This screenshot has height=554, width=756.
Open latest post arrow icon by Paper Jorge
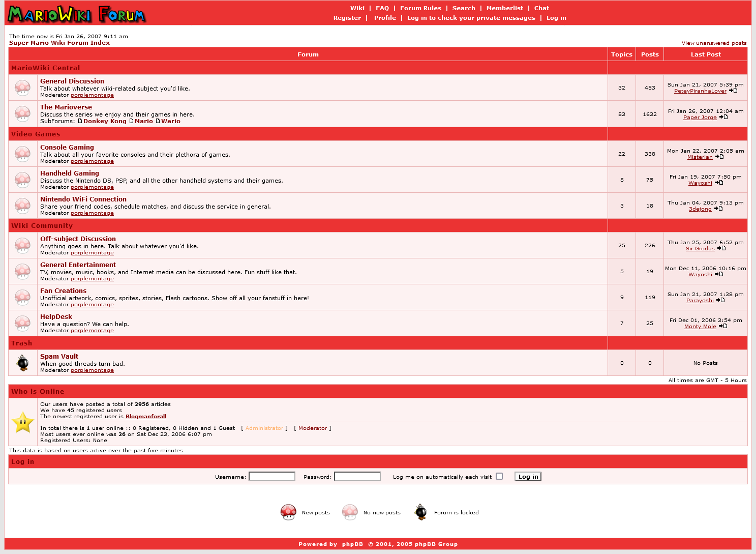[723, 117]
